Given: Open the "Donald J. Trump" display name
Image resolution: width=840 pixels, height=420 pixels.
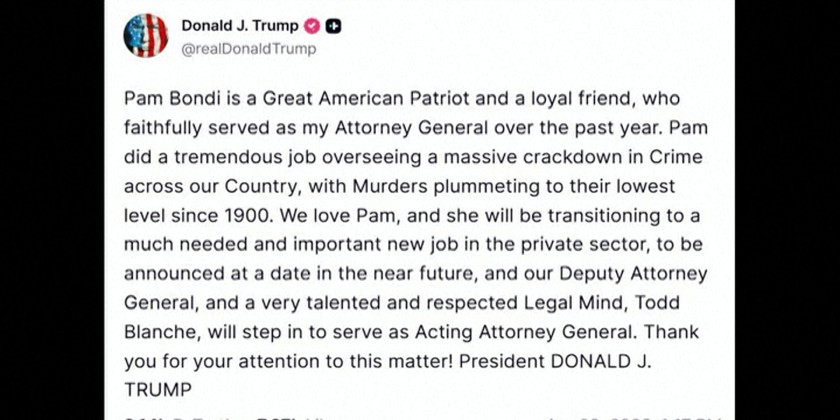Looking at the screenshot, I should pyautogui.click(x=241, y=27).
